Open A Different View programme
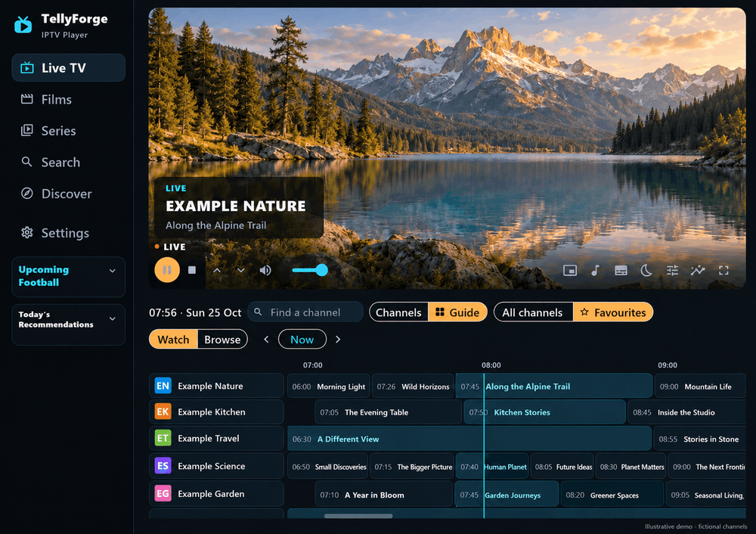 [469, 439]
